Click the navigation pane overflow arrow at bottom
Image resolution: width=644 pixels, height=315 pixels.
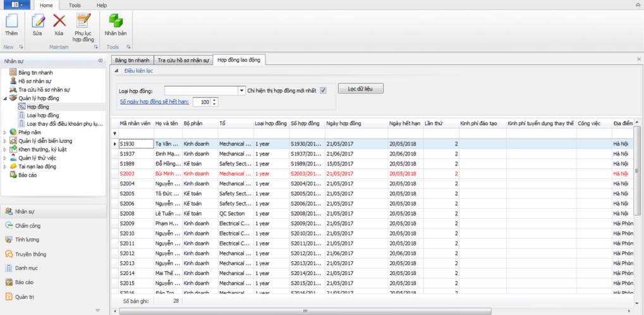(98, 311)
